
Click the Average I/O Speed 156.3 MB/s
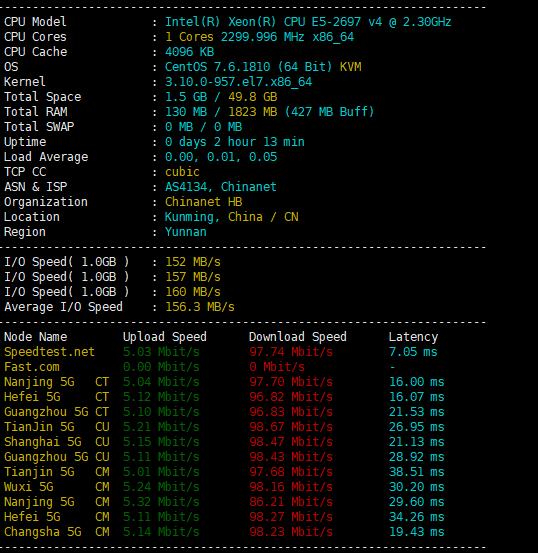point(200,307)
